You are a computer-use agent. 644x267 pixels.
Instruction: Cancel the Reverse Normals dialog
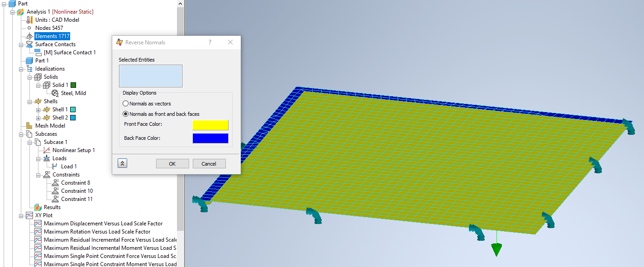209,164
